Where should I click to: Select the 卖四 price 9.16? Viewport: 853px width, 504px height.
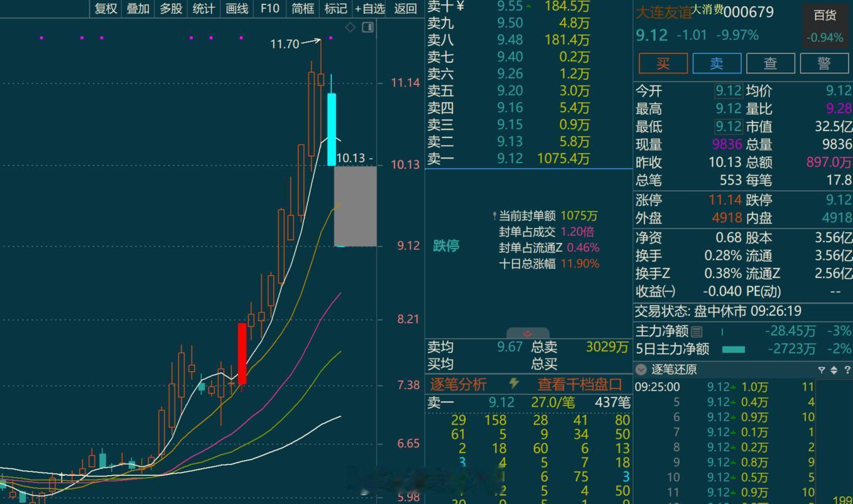tap(510, 108)
